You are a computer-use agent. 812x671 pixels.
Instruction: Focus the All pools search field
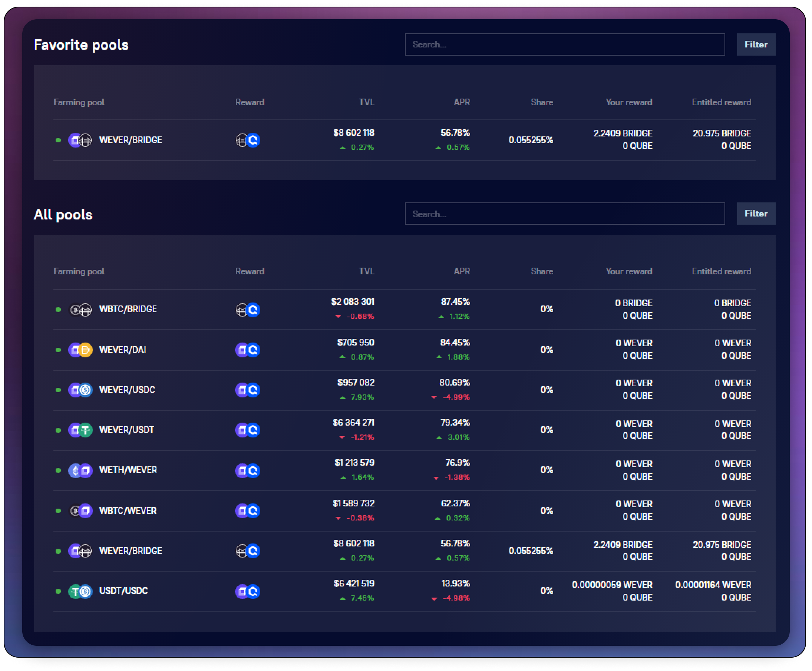tap(564, 214)
